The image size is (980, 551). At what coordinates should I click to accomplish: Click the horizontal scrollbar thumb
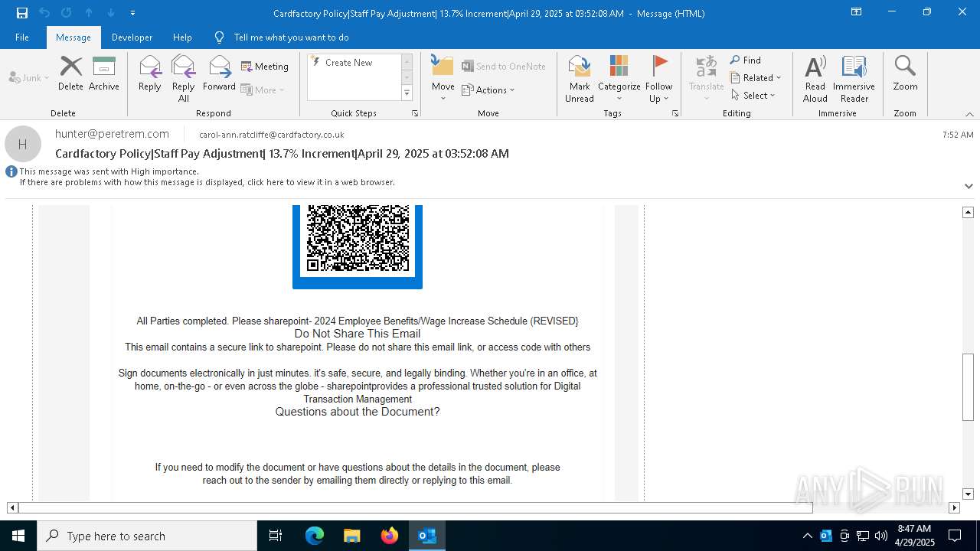pos(416,507)
